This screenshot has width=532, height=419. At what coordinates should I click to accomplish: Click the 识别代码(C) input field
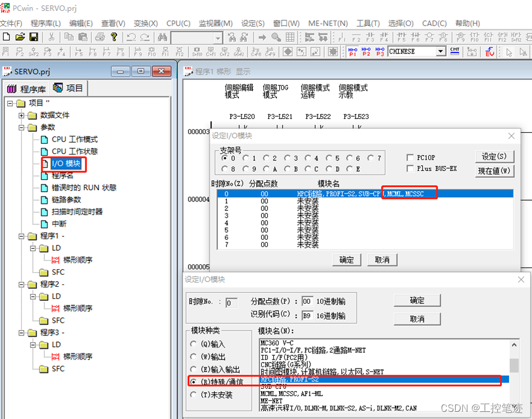307,316
